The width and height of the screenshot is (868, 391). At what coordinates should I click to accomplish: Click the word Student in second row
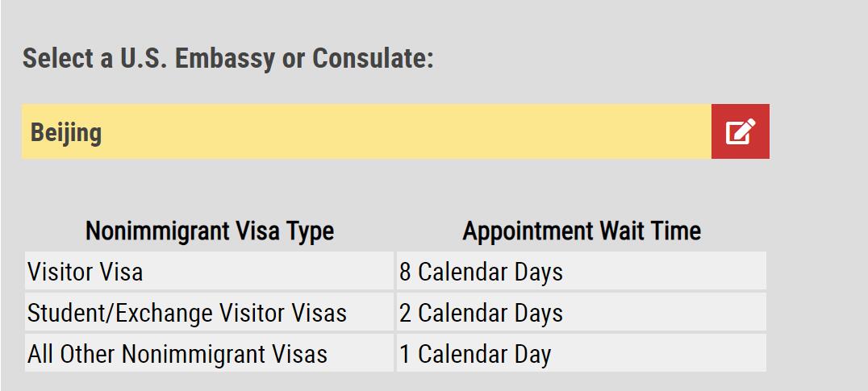66,313
